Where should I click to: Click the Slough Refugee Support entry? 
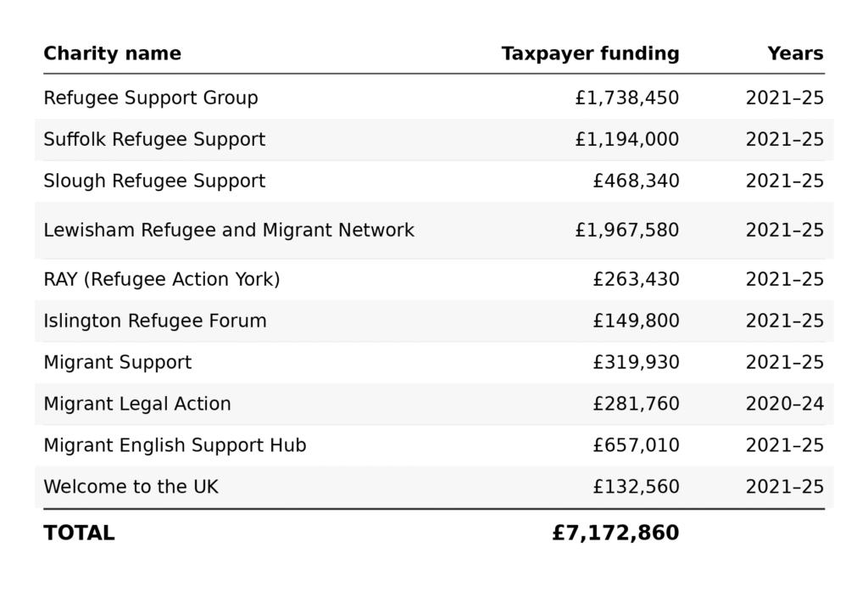pos(154,181)
